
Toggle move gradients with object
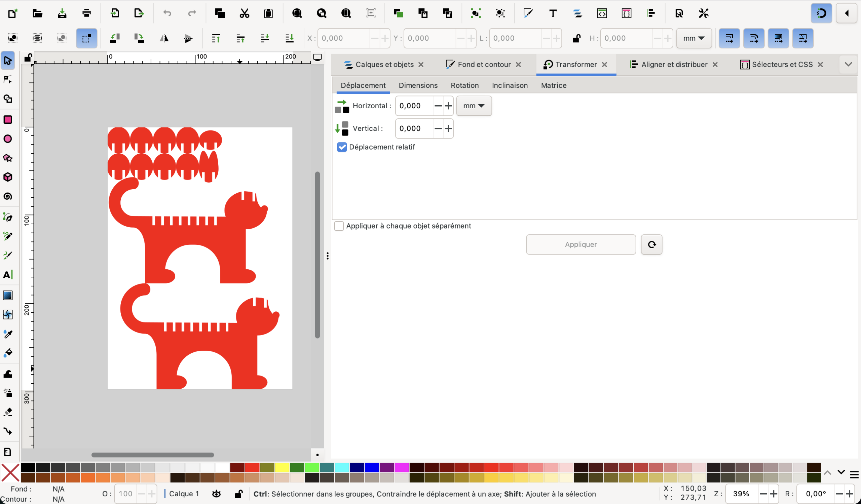[778, 38]
